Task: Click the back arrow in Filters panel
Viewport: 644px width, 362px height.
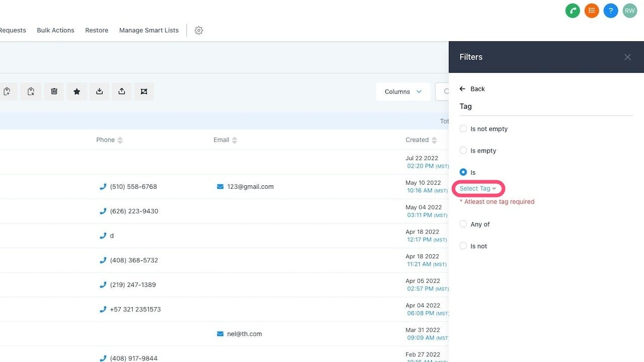Action: click(462, 89)
